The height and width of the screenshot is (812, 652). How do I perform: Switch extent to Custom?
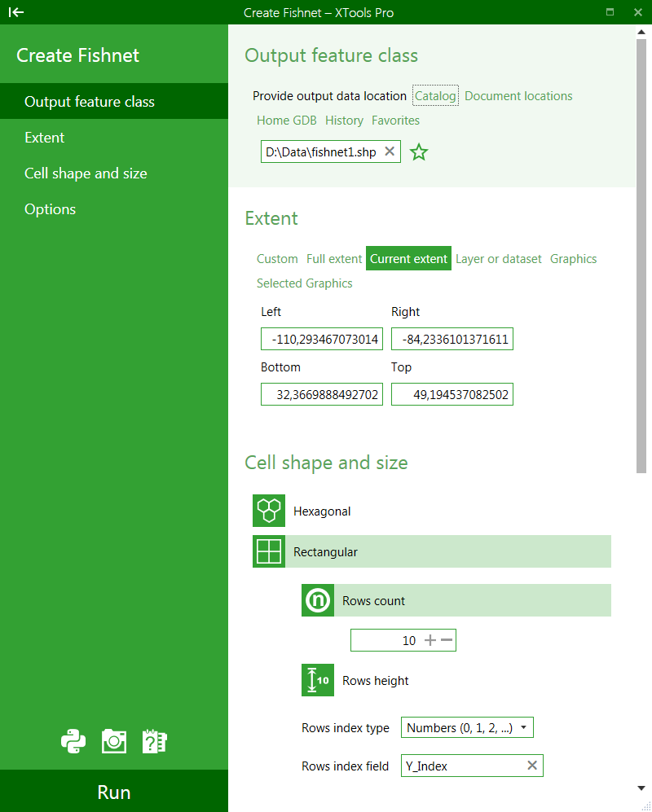click(x=277, y=258)
